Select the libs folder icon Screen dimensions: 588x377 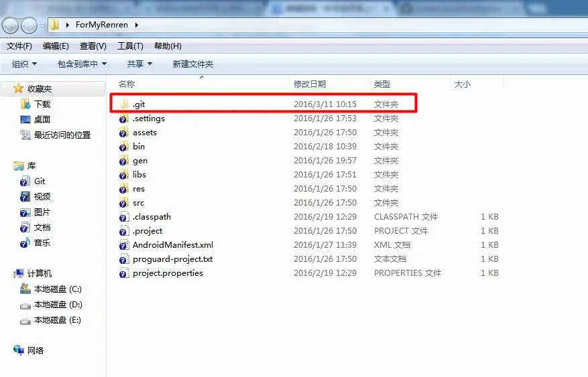point(124,175)
